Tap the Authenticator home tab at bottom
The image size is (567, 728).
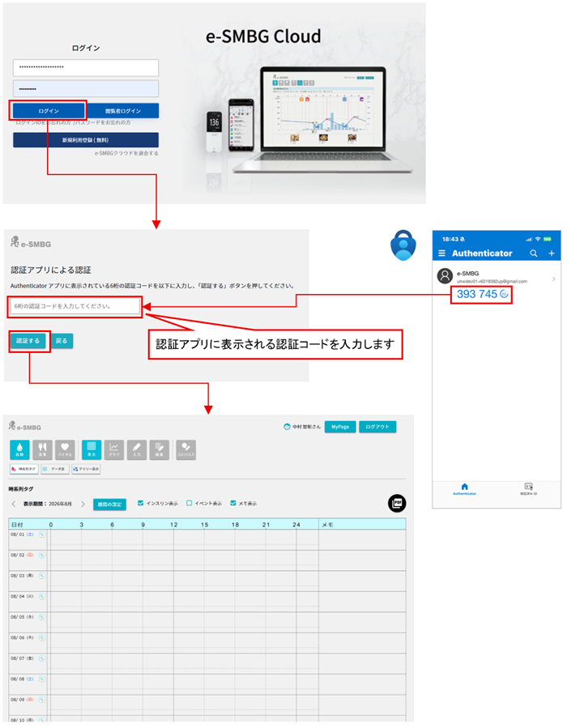pyautogui.click(x=464, y=489)
